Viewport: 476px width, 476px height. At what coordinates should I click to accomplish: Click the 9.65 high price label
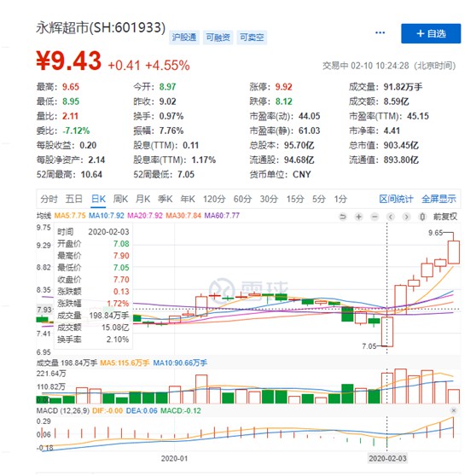click(435, 233)
